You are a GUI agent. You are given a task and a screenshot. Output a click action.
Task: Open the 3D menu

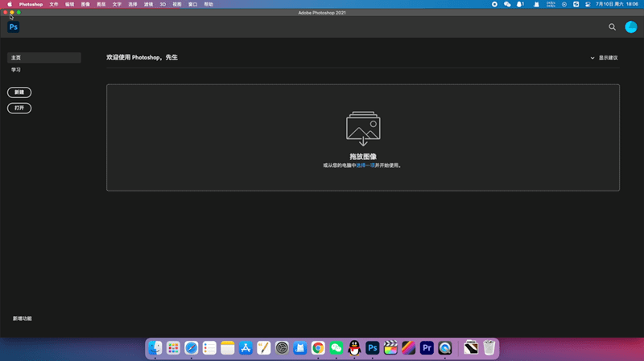[163, 4]
